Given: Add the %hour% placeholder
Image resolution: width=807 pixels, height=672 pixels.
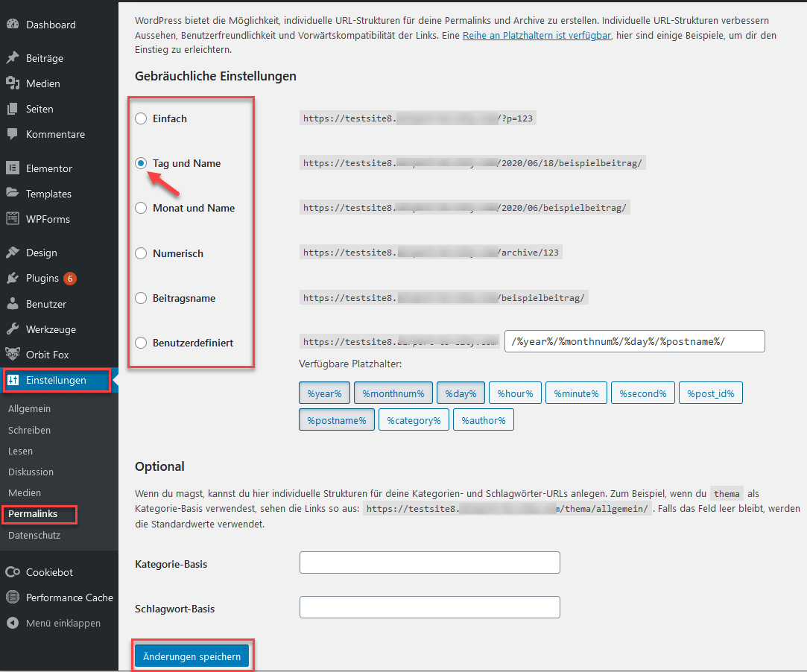Looking at the screenshot, I should (515, 393).
